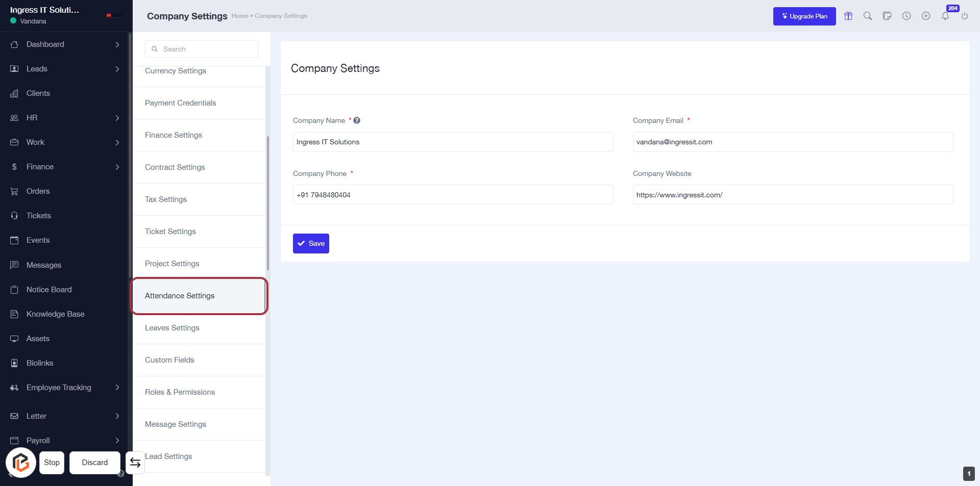Expand the Dashboard menu chevron
980x486 pixels.
coord(117,44)
